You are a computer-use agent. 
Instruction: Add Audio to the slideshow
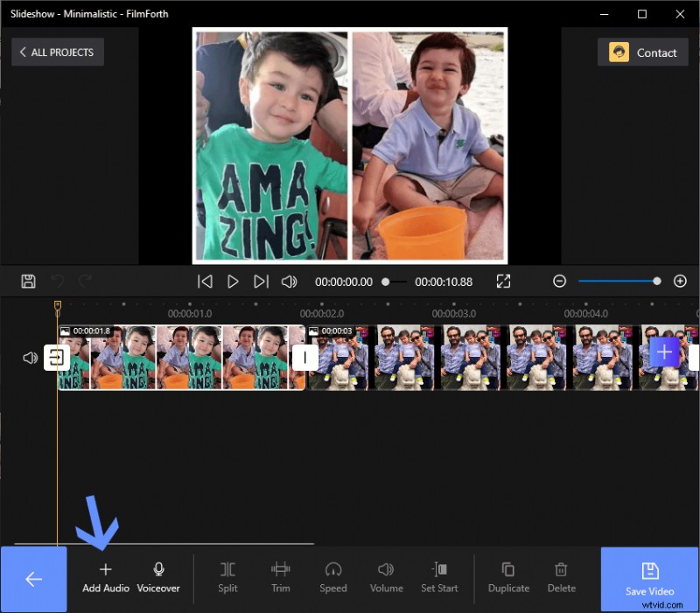pyautogui.click(x=105, y=578)
